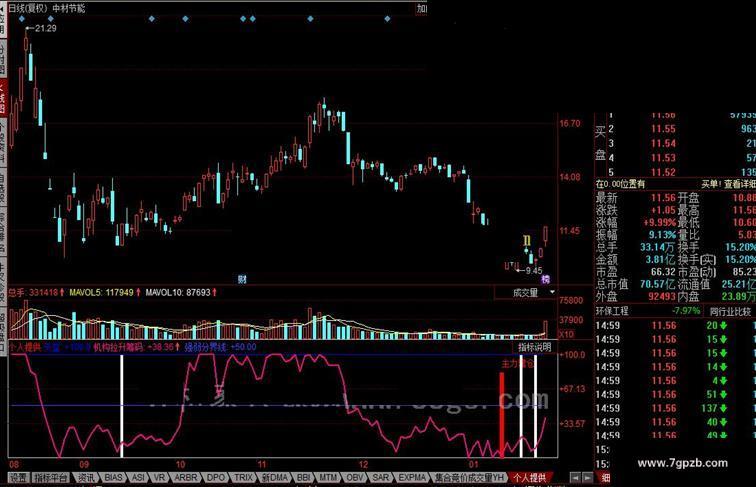Click the 总市值 value 70.57亿
The image size is (756, 487).
658,284
